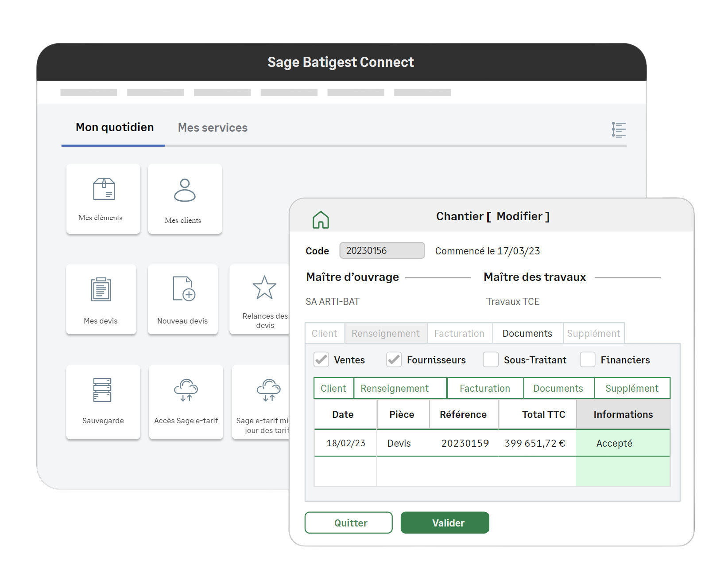Click the green home icon

(321, 219)
